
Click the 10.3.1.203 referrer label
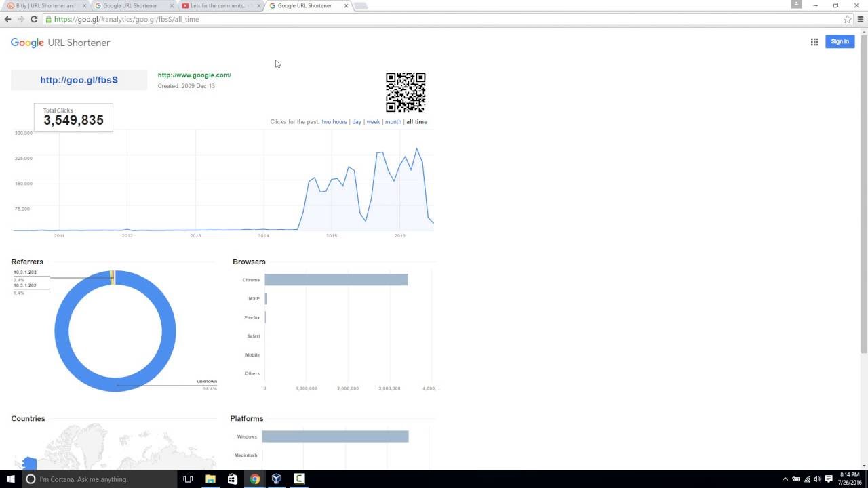[x=25, y=272]
